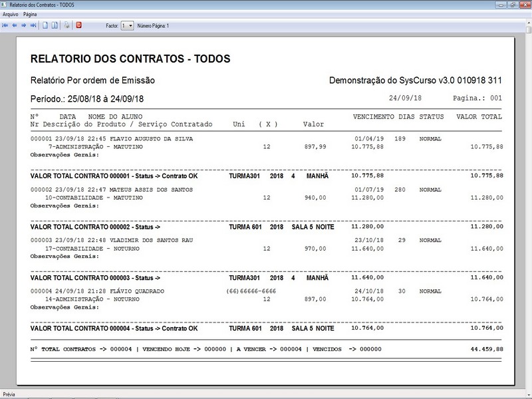The image size is (532, 399).
Task: Switch to single page view
Action: click(x=45, y=25)
